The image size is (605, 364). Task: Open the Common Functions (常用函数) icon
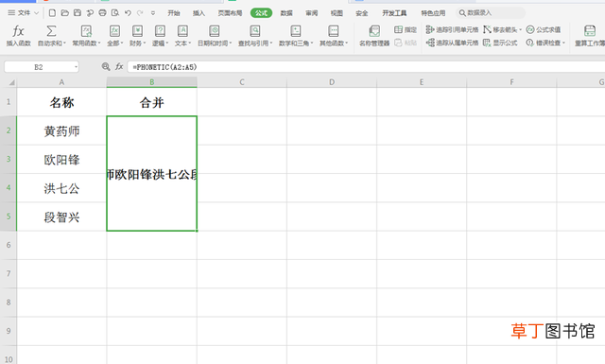[86, 31]
